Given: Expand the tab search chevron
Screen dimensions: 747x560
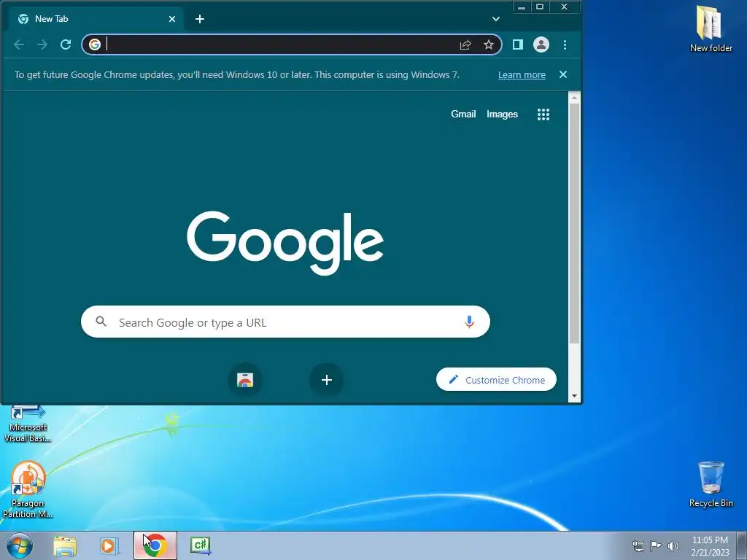Looking at the screenshot, I should [496, 19].
